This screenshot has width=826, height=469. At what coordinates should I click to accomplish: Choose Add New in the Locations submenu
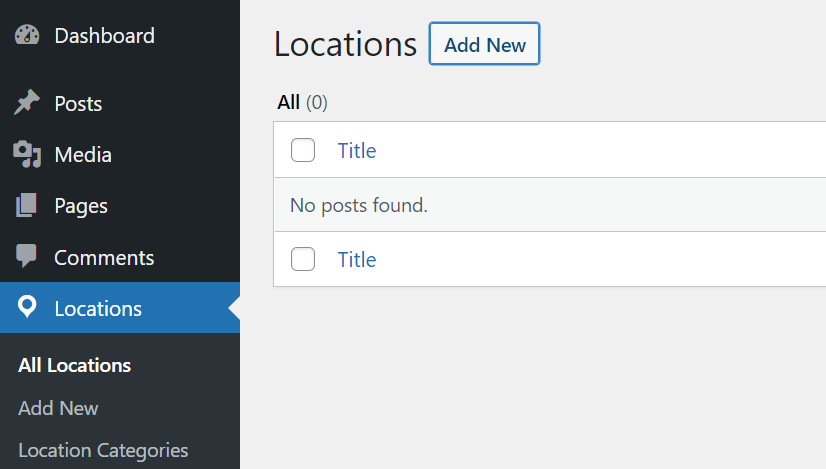[58, 408]
